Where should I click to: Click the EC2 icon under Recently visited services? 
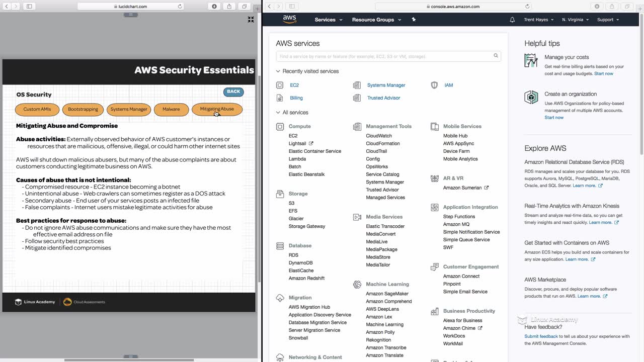280,85
